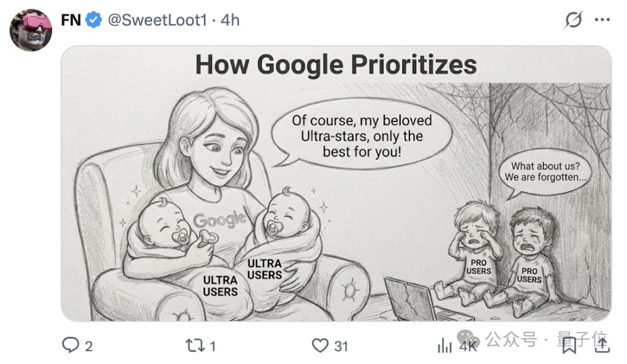The width and height of the screenshot is (627, 364).
Task: Open the view analytics bar chart icon
Action: click(x=445, y=346)
